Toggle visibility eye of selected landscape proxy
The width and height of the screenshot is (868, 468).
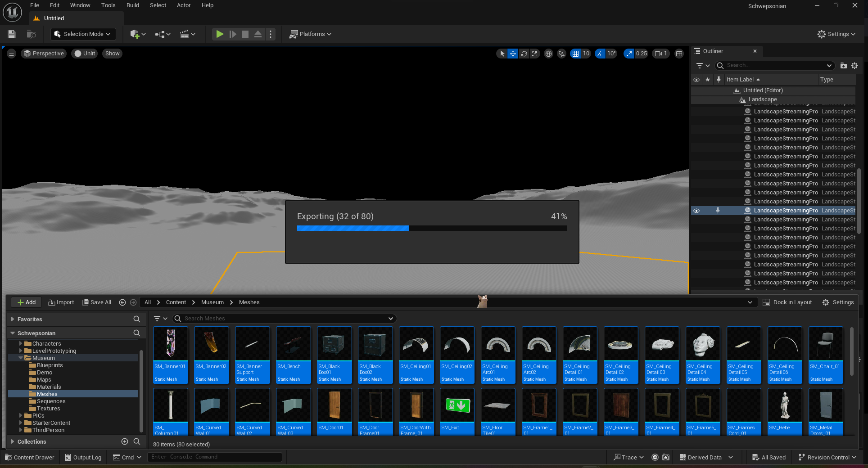click(696, 211)
